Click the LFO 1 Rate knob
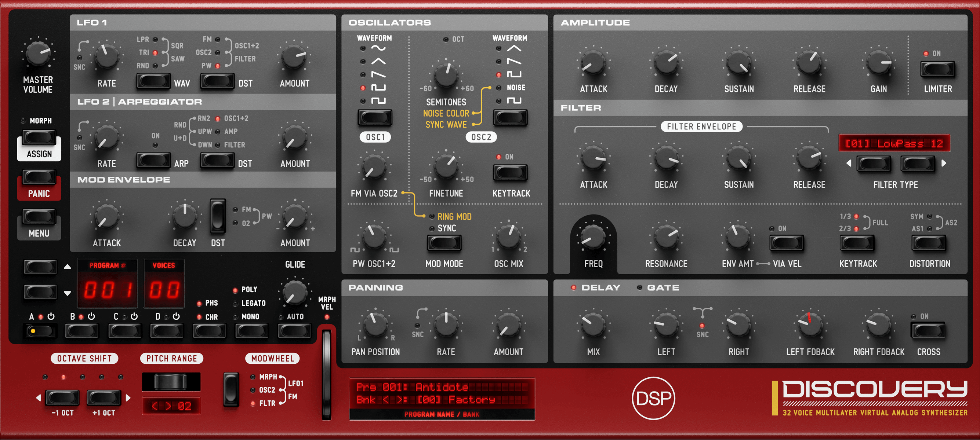This screenshot has width=980, height=440. point(106,57)
